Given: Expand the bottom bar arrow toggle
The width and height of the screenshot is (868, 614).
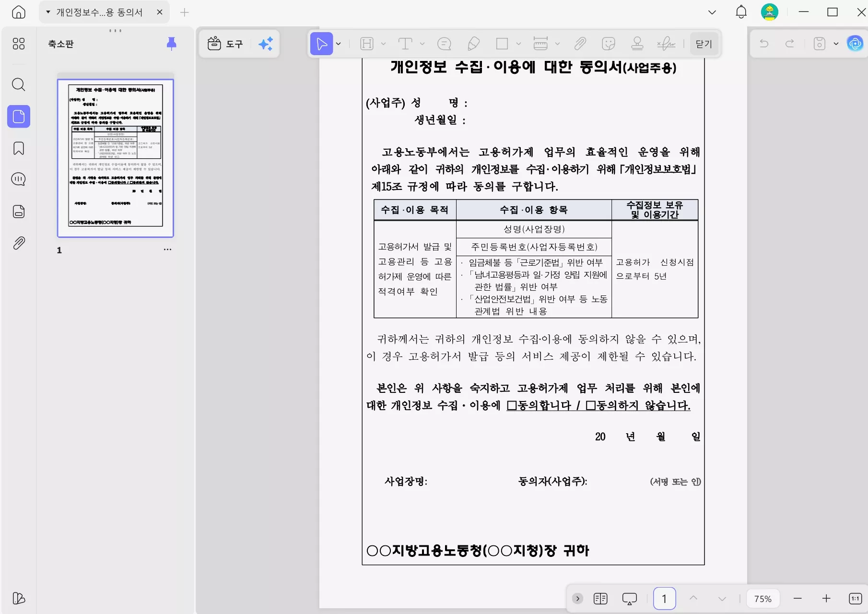Looking at the screenshot, I should pyautogui.click(x=578, y=598).
